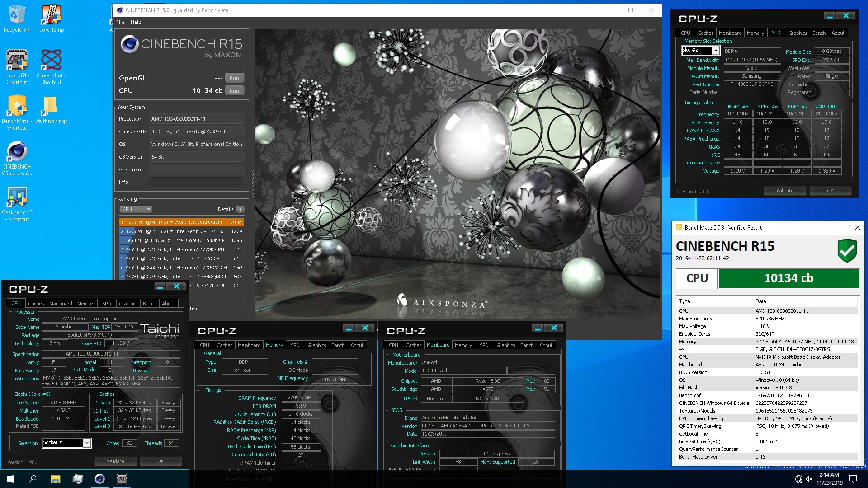
Task: Open cpuz_x64 shortcut on desktop
Action: pos(17,67)
